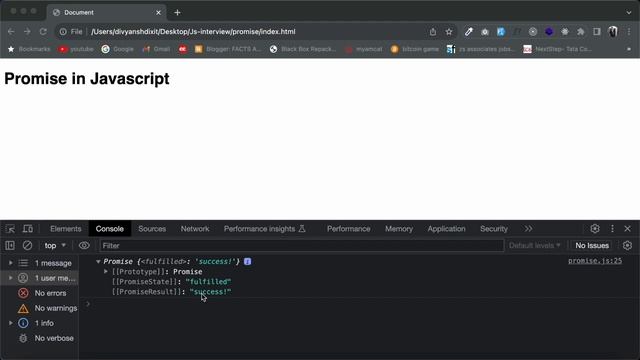The image size is (640, 360).
Task: Open console settings gear icon
Action: click(x=627, y=245)
